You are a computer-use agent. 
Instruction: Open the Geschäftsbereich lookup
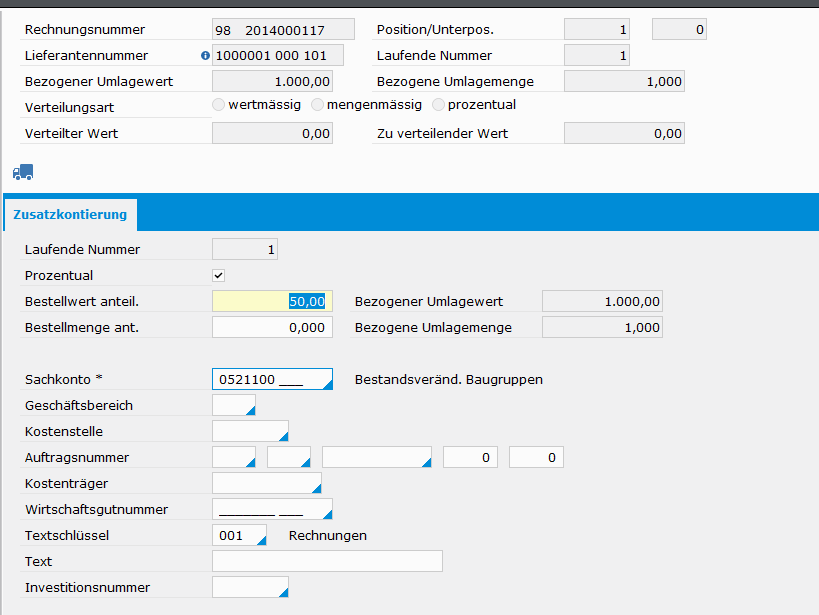[x=250, y=411]
